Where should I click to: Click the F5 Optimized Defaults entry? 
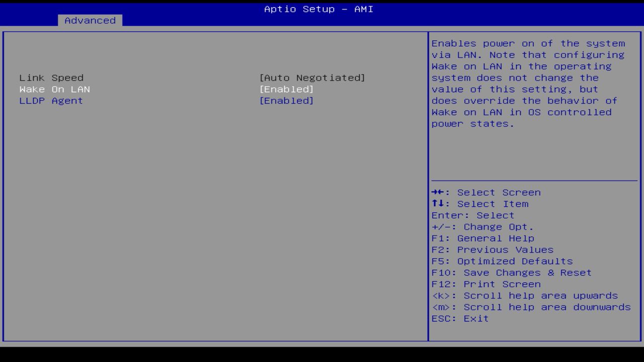[x=502, y=261]
